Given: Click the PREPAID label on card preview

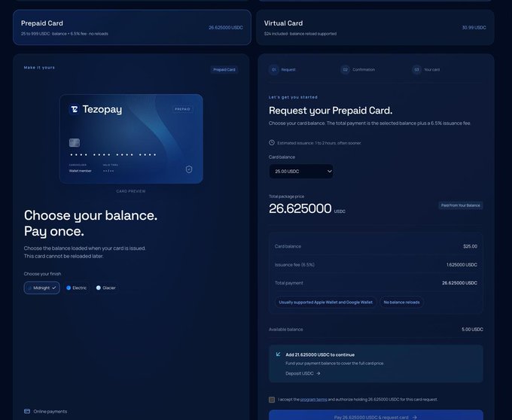Looking at the screenshot, I should (x=182, y=109).
